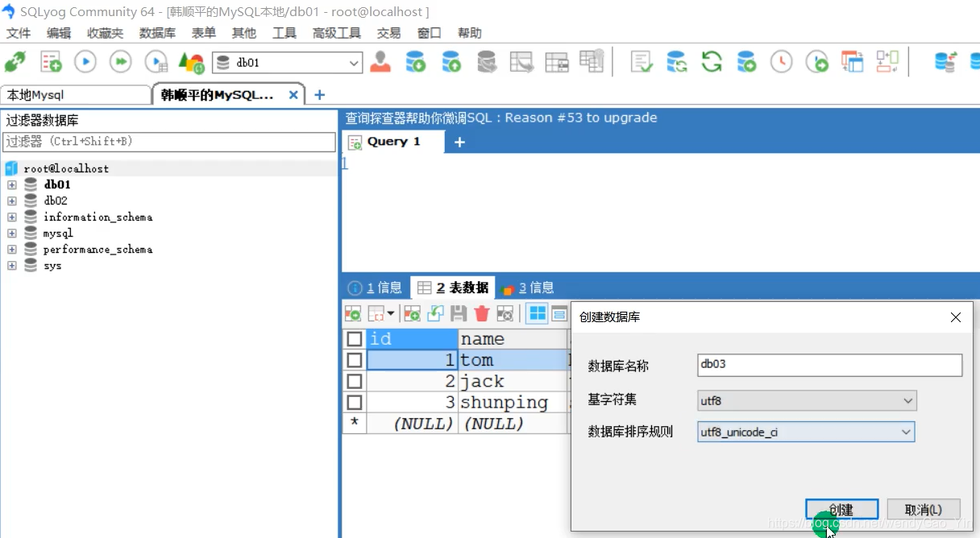Click the red trash delete rows icon
Image resolution: width=980 pixels, height=538 pixels.
click(x=482, y=313)
